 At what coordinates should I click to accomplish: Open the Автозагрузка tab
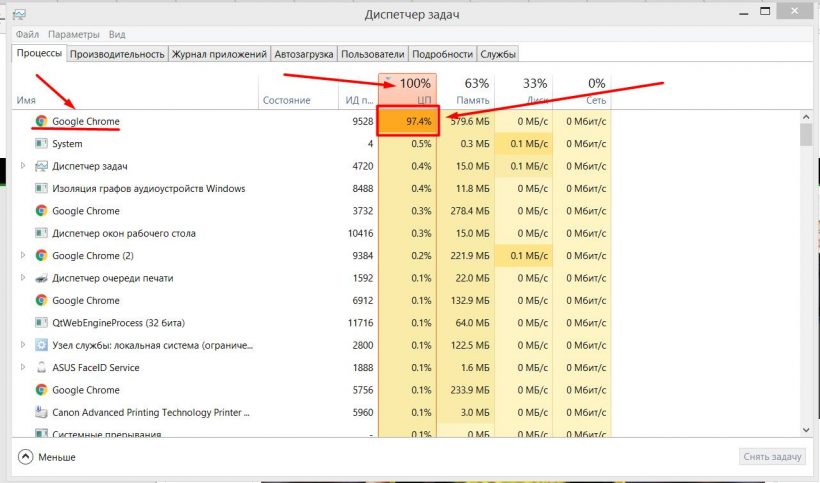click(x=304, y=54)
